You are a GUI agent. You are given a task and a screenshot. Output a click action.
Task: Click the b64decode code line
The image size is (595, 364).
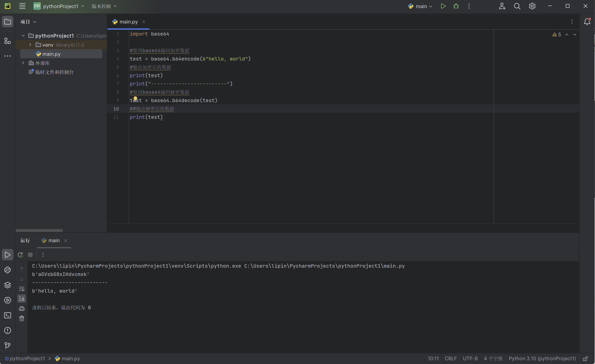[x=173, y=100]
